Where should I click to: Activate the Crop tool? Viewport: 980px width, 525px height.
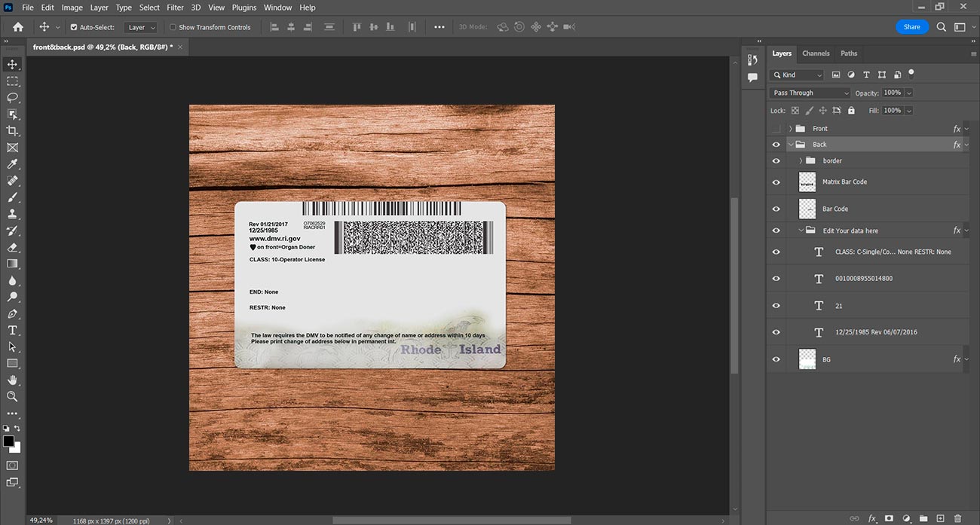point(12,131)
